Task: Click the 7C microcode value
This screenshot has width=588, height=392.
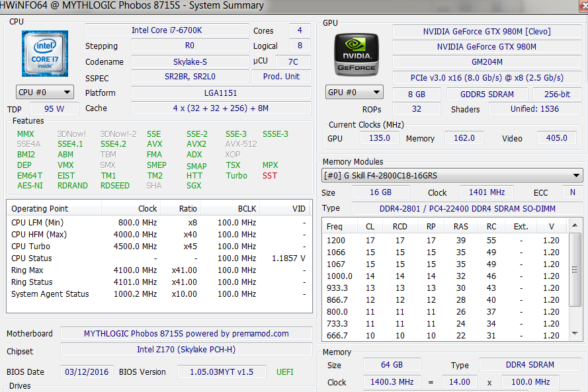Action: click(x=293, y=62)
